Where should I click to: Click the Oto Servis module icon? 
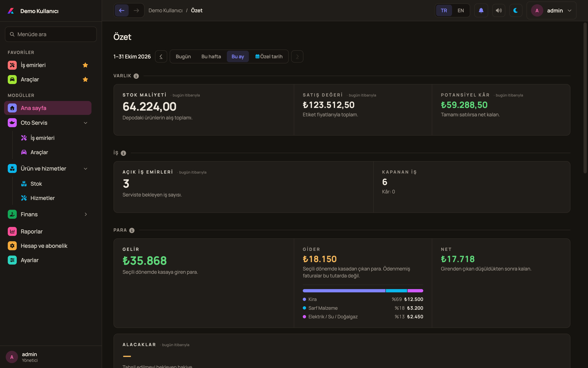click(x=12, y=123)
